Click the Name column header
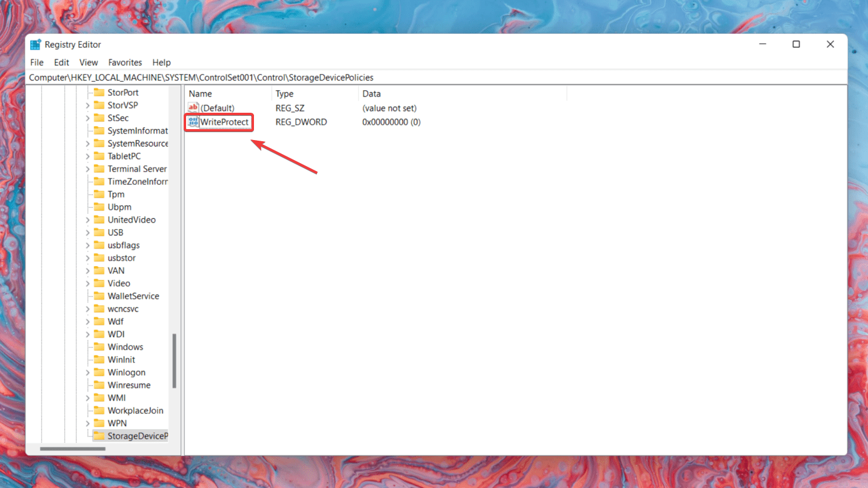 (x=229, y=93)
